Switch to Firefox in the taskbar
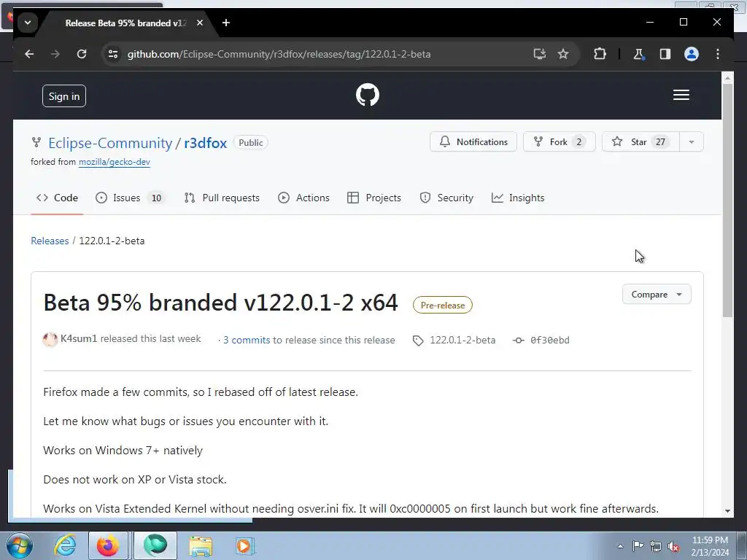The width and height of the screenshot is (747, 560). [108, 545]
